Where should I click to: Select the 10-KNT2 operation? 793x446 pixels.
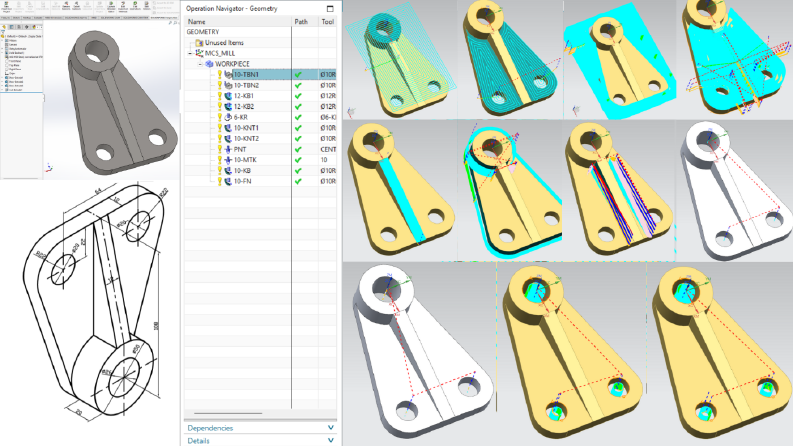coord(246,139)
